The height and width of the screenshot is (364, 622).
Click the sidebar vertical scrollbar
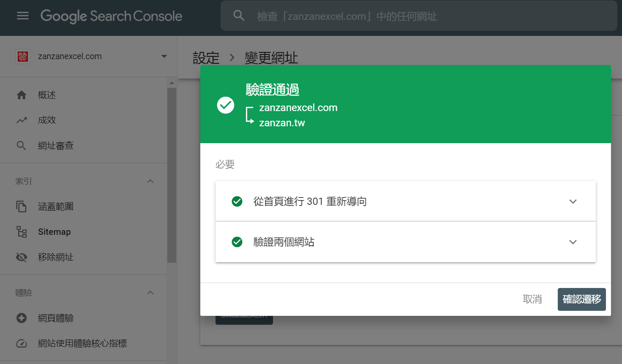pyautogui.click(x=172, y=175)
